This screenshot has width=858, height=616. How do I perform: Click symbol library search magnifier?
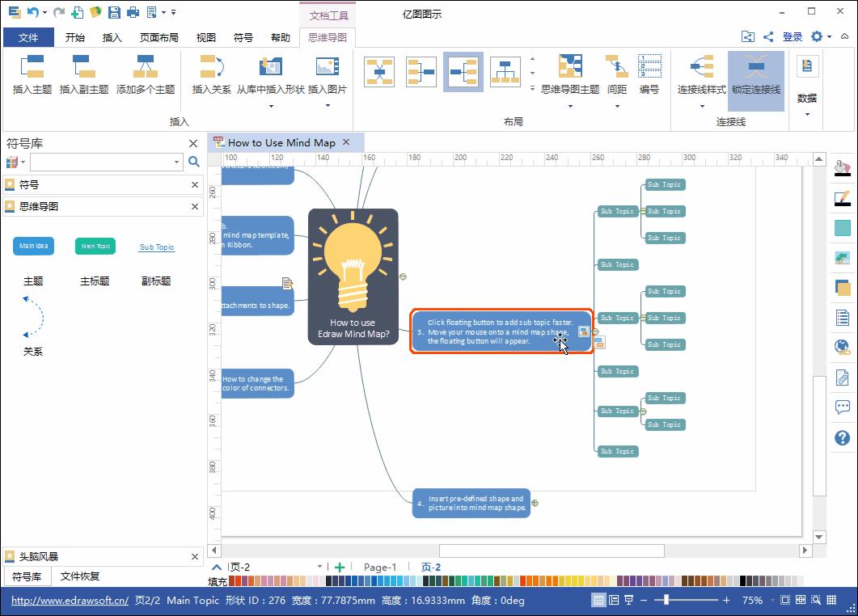coord(194,162)
